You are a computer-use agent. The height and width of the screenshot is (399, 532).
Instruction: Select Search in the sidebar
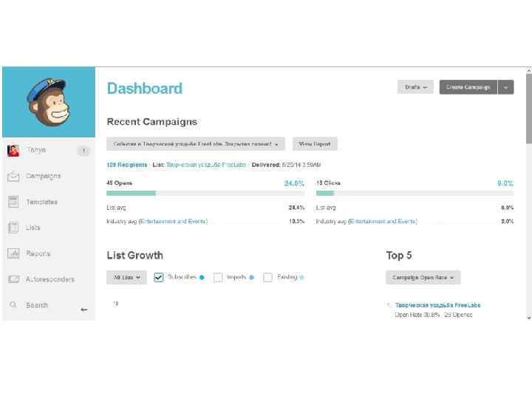click(x=37, y=305)
